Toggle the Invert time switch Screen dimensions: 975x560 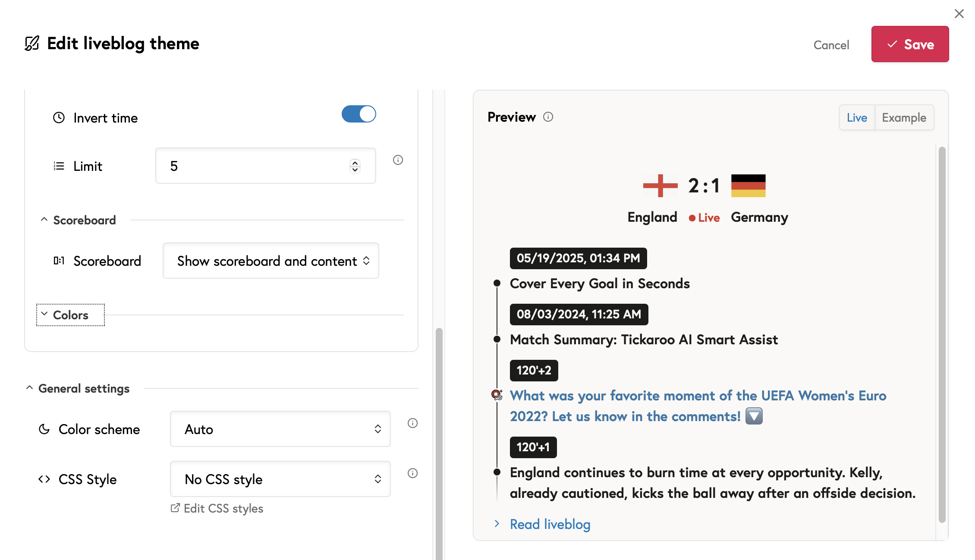(x=359, y=114)
